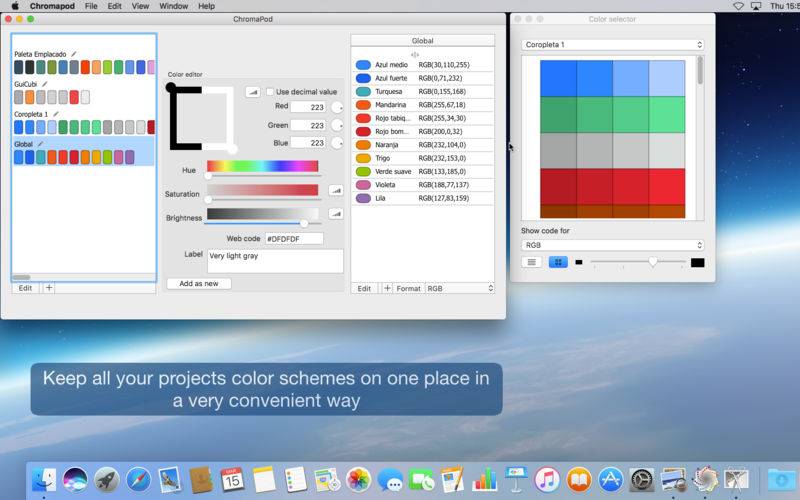Switch Color selector to grid view
The height and width of the screenshot is (500, 800).
(x=558, y=262)
